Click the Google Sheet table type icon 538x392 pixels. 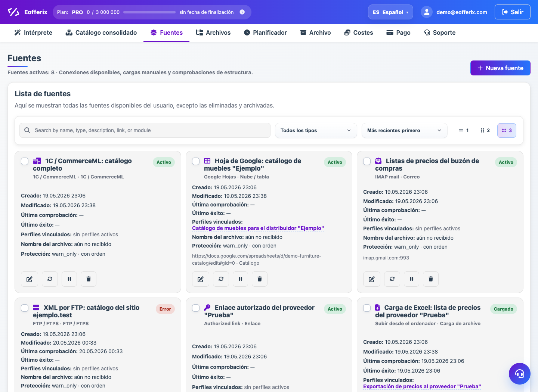(x=207, y=161)
